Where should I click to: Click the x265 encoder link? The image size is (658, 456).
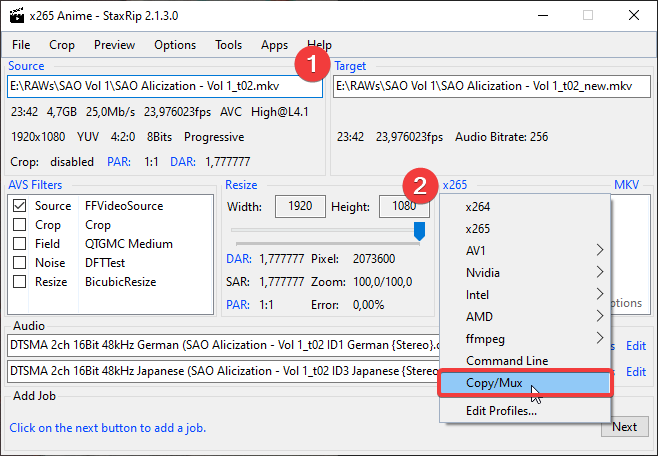[x=454, y=185]
